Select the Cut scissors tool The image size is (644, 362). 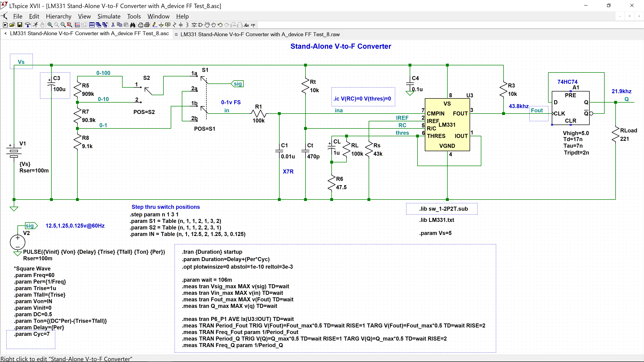coord(113,25)
